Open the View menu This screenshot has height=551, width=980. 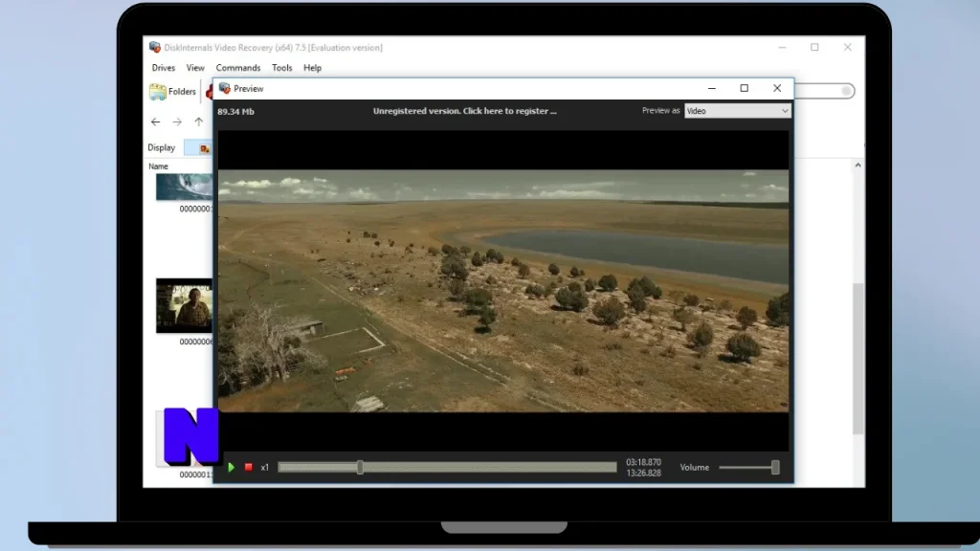pyautogui.click(x=195, y=68)
